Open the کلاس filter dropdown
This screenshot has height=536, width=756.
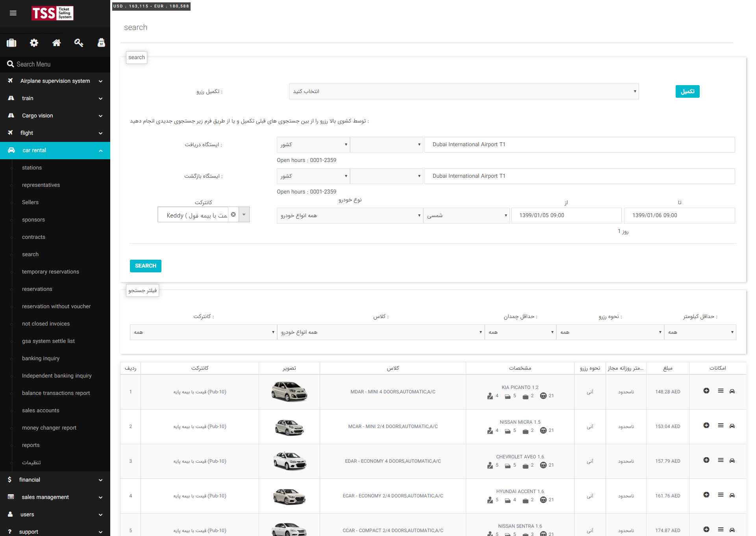pos(380,332)
